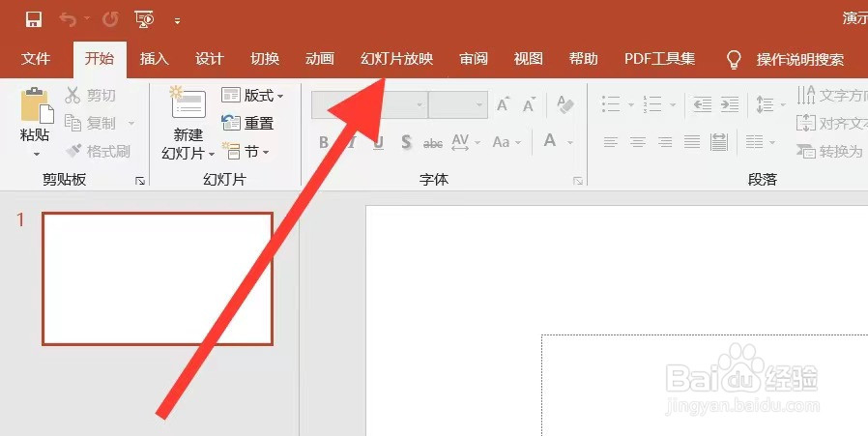Decrease font size icon

pyautogui.click(x=530, y=104)
